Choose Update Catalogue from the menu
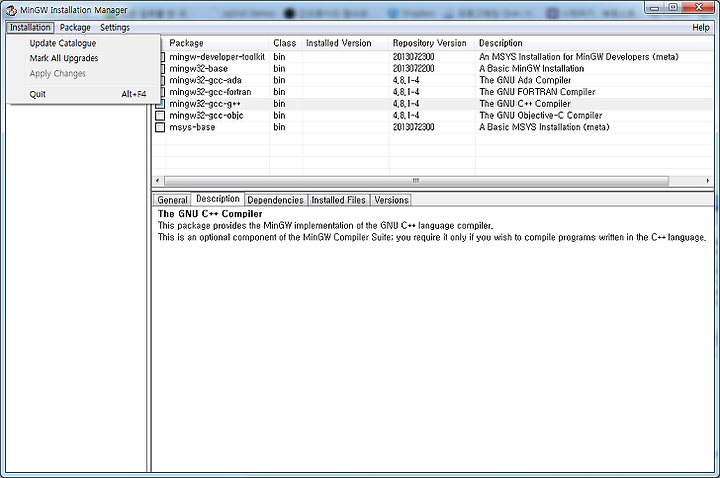The width and height of the screenshot is (720, 478). (63, 43)
